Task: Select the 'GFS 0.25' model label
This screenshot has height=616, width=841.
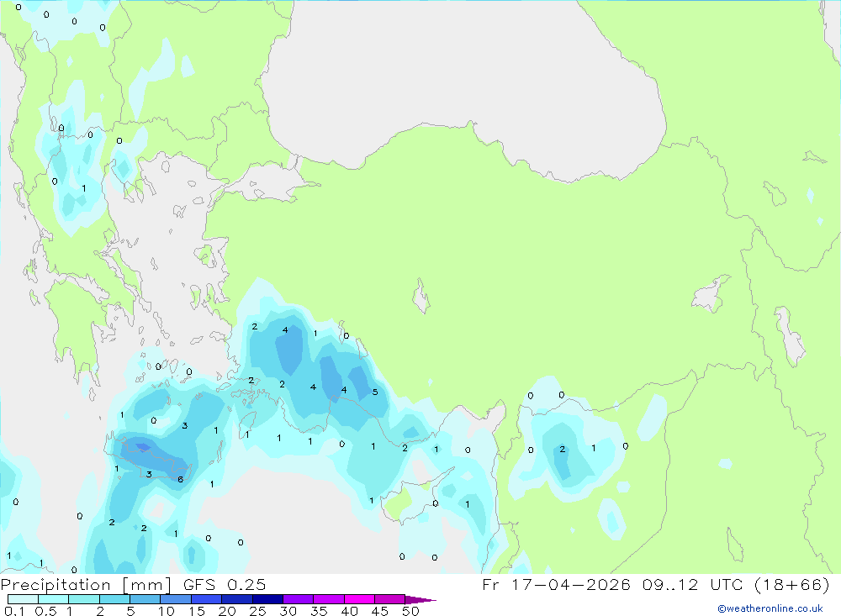Action: coord(225,584)
